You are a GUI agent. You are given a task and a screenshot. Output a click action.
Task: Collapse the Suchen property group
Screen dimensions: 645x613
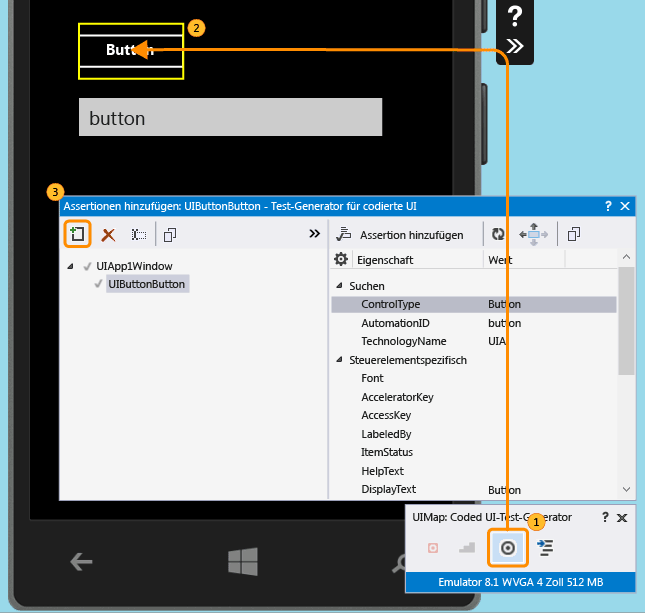tap(339, 286)
